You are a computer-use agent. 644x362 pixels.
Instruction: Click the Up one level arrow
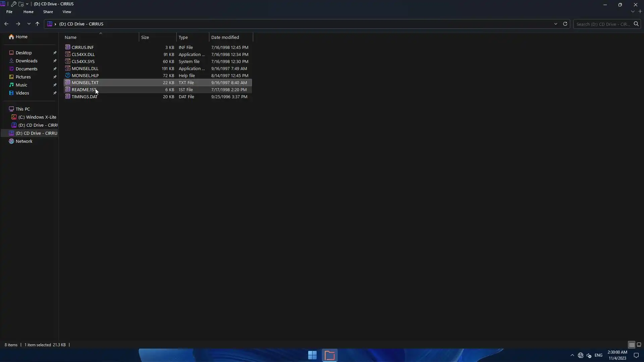[x=37, y=24]
